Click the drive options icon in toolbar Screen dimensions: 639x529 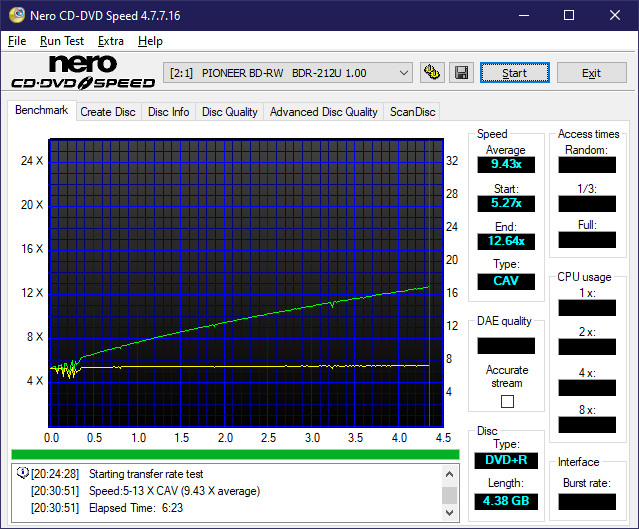(x=432, y=73)
